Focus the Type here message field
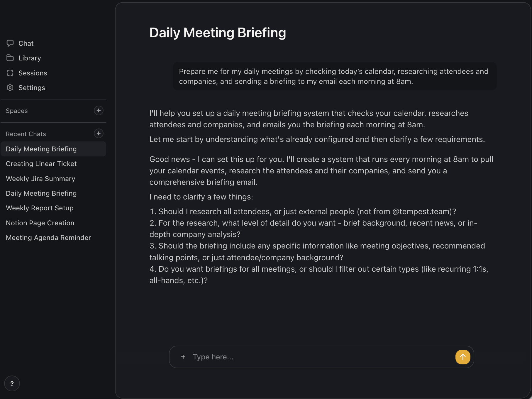Screen dimensions: 532x399 point(320,357)
